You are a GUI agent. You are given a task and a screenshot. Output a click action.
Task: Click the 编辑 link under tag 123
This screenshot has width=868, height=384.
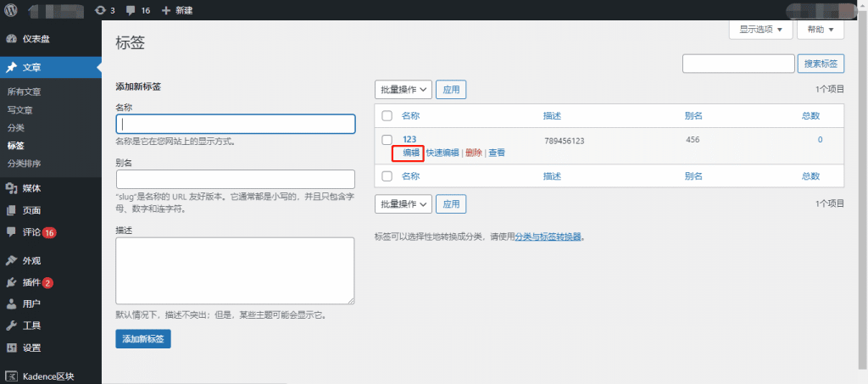click(411, 153)
